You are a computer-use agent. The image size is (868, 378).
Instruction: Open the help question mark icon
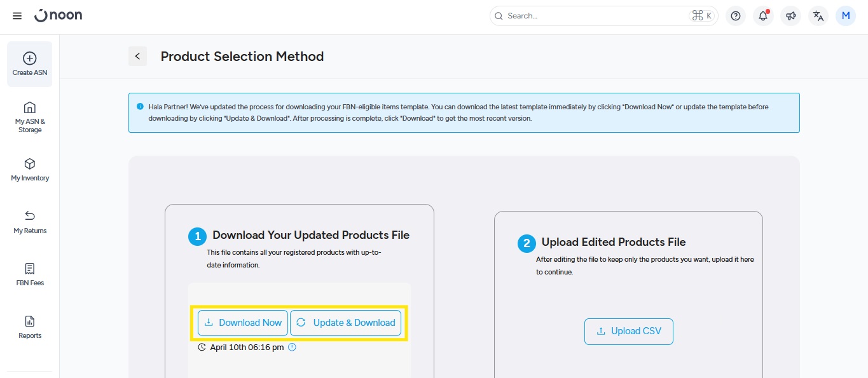(736, 16)
